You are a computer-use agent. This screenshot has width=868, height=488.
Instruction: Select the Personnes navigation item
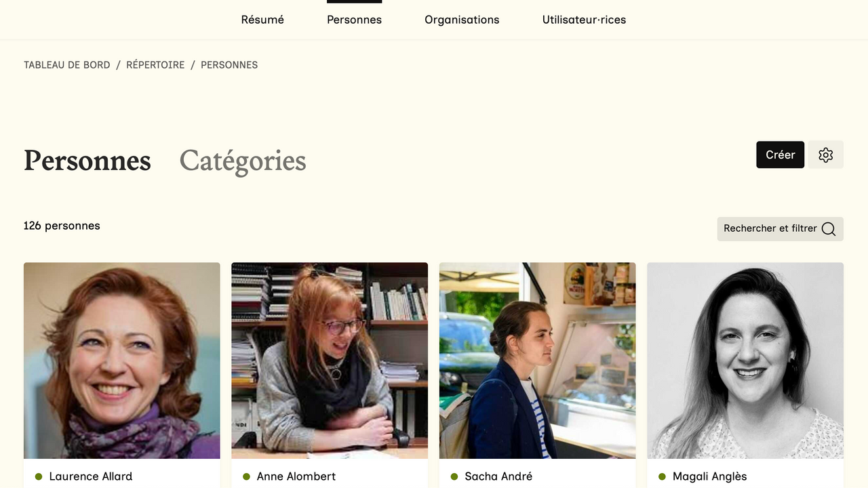(354, 20)
